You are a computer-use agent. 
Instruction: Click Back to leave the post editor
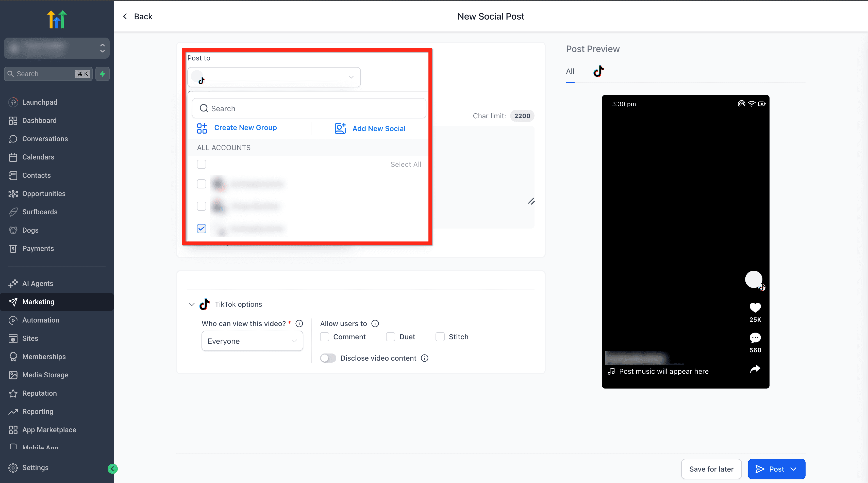click(x=138, y=17)
